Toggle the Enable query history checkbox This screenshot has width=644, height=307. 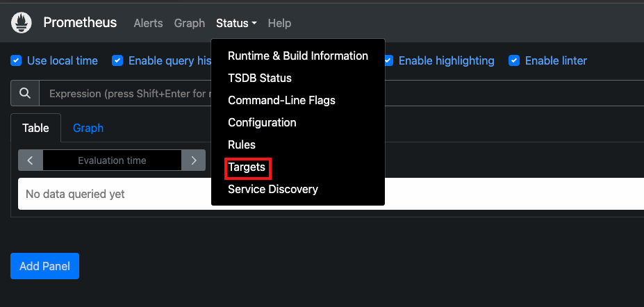pyautogui.click(x=117, y=60)
